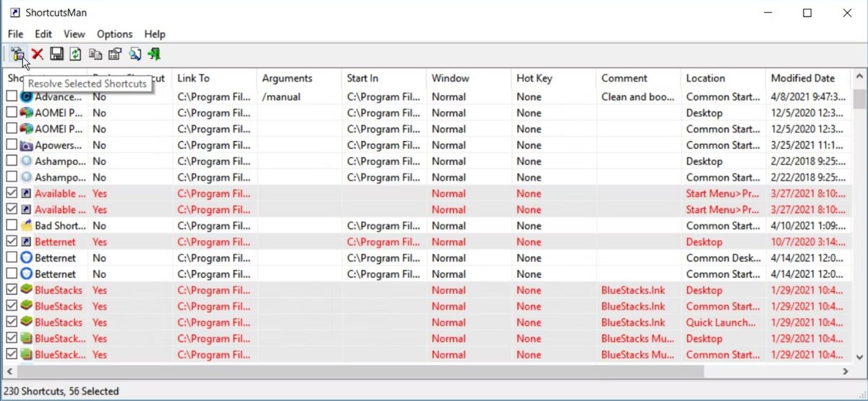Open the Edit menu
This screenshot has height=401, width=868.
[x=43, y=34]
